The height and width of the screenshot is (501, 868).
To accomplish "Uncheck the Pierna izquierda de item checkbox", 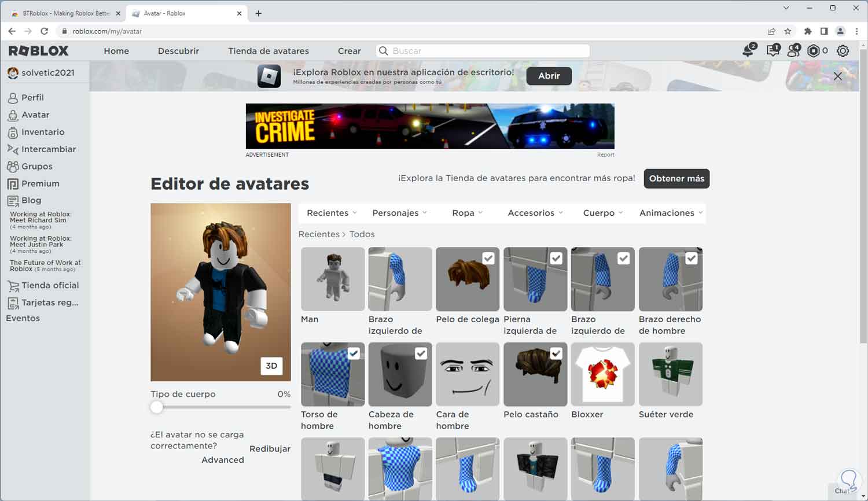I will coord(556,259).
